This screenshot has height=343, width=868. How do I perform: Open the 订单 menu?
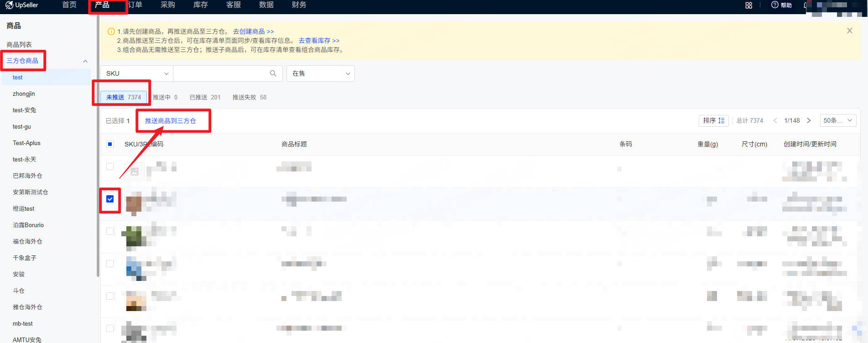pyautogui.click(x=135, y=5)
